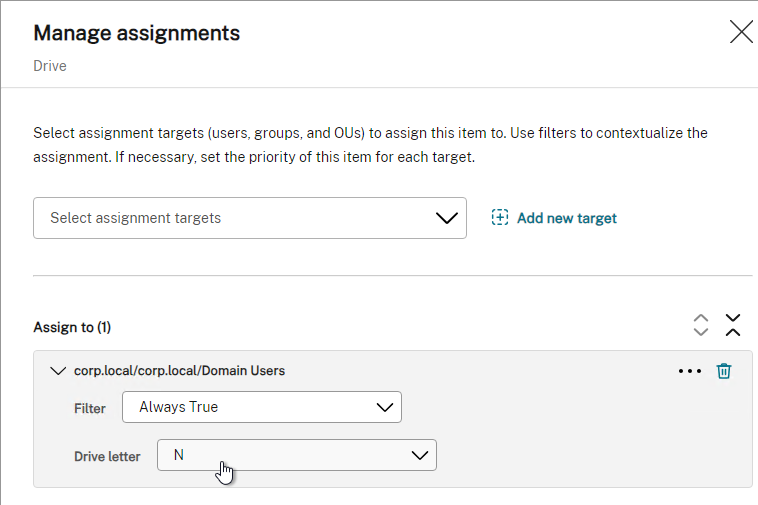Close the Manage assignments panel
758x505 pixels.
tap(741, 32)
